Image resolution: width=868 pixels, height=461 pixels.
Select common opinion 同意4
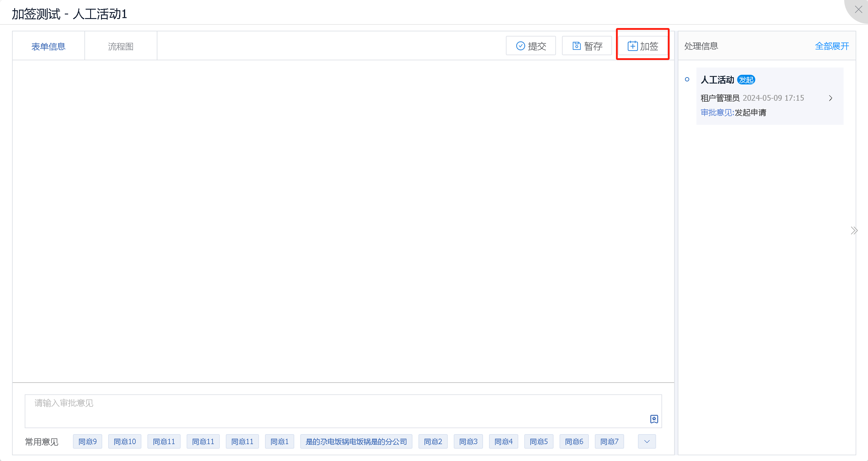point(503,441)
